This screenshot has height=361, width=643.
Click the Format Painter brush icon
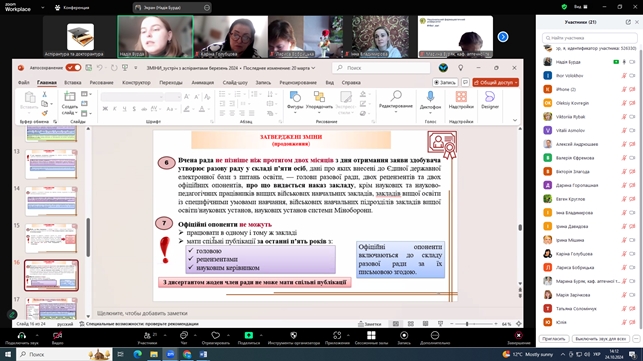pos(44,113)
